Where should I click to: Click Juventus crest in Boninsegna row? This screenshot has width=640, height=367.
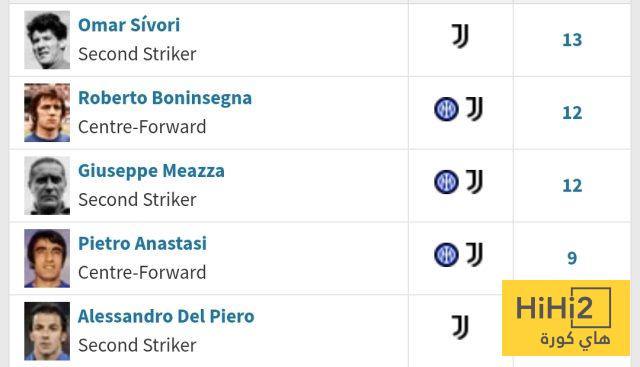click(474, 109)
